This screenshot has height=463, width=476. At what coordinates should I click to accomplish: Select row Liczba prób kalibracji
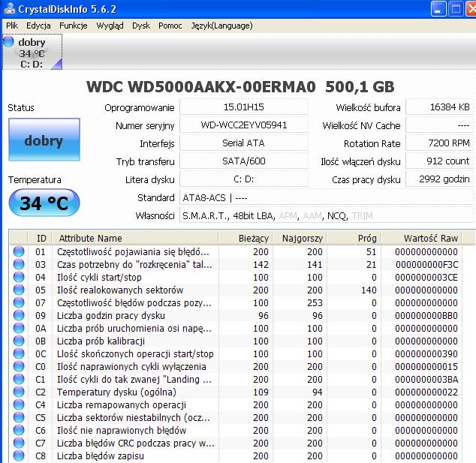(236, 341)
